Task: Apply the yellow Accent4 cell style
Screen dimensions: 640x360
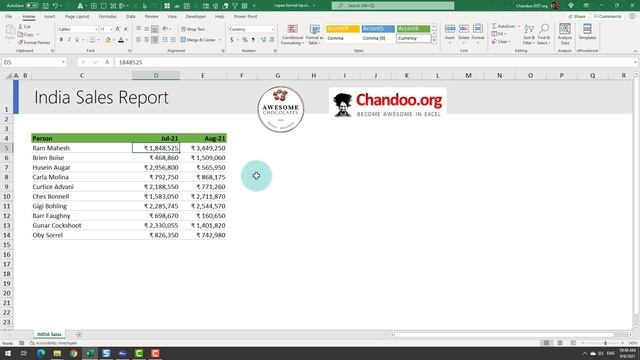Action: [x=342, y=29]
